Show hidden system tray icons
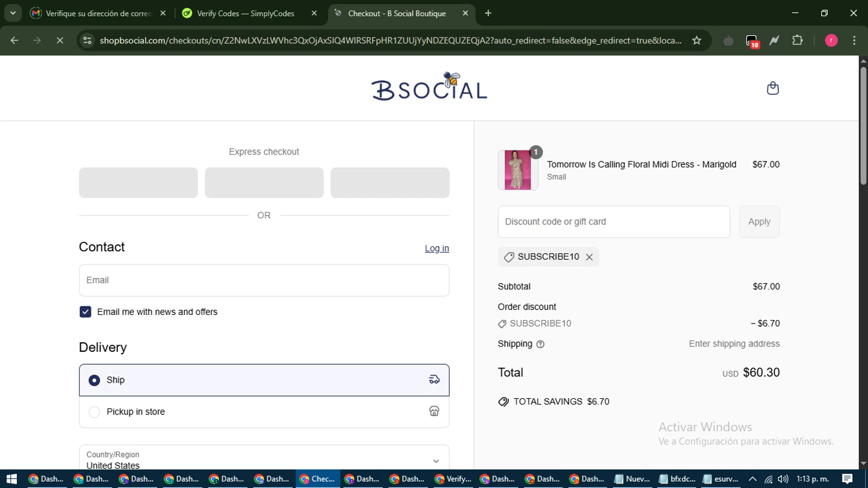Screen dimensions: 868x488 pyautogui.click(x=752, y=479)
